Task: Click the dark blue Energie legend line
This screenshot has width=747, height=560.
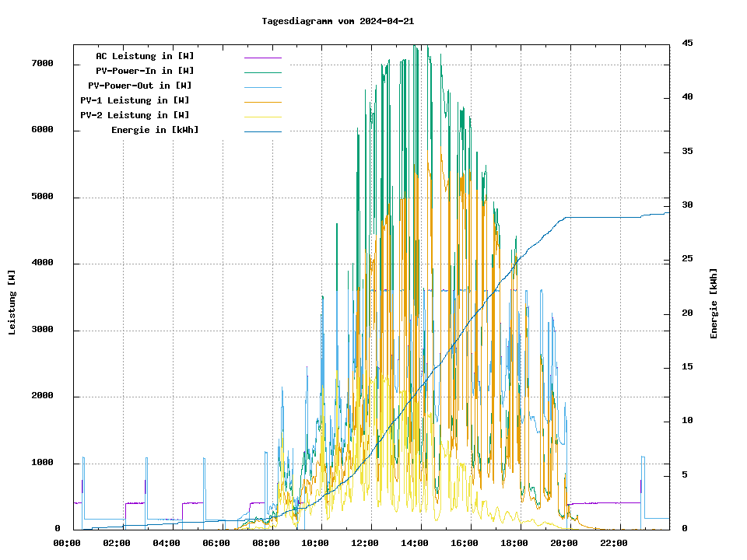Action: pos(262,131)
